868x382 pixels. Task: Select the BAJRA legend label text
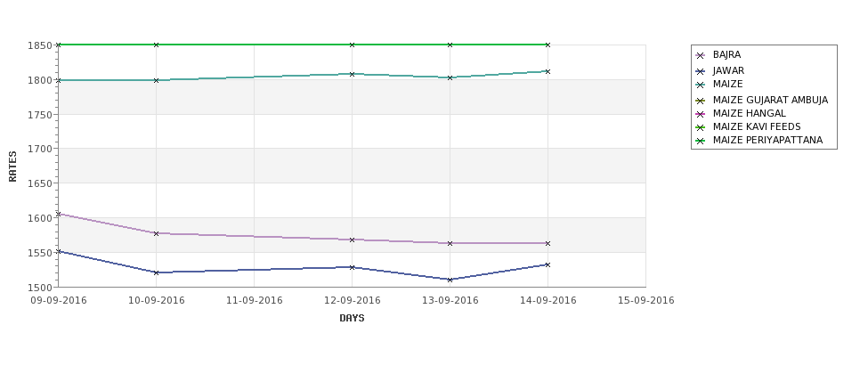click(x=726, y=55)
